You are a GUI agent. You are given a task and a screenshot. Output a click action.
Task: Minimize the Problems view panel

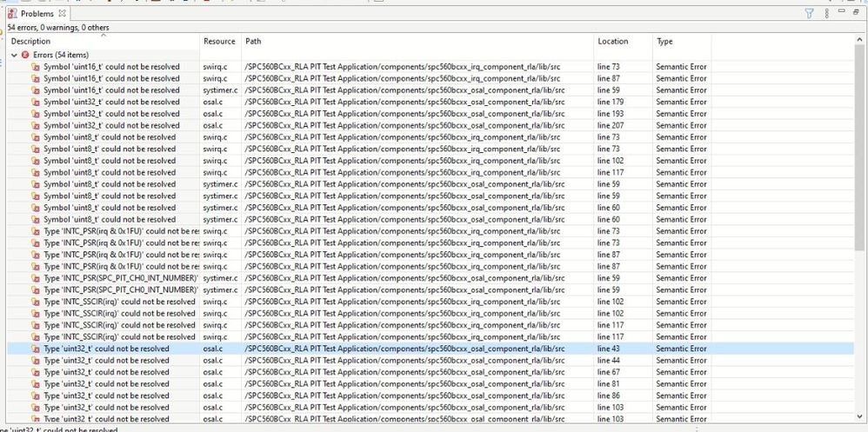click(x=841, y=11)
